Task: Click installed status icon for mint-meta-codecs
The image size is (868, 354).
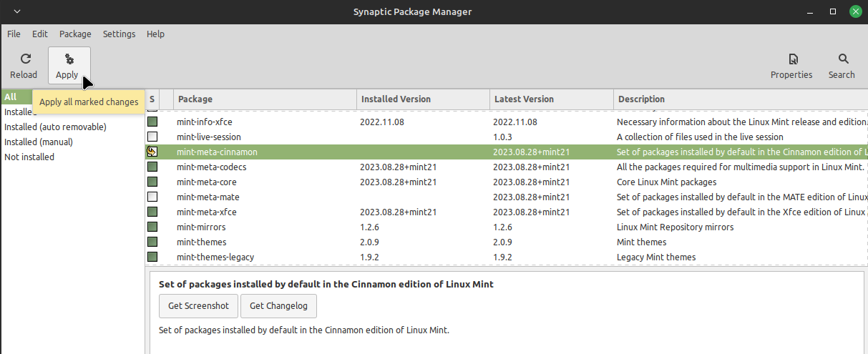Action: click(152, 167)
